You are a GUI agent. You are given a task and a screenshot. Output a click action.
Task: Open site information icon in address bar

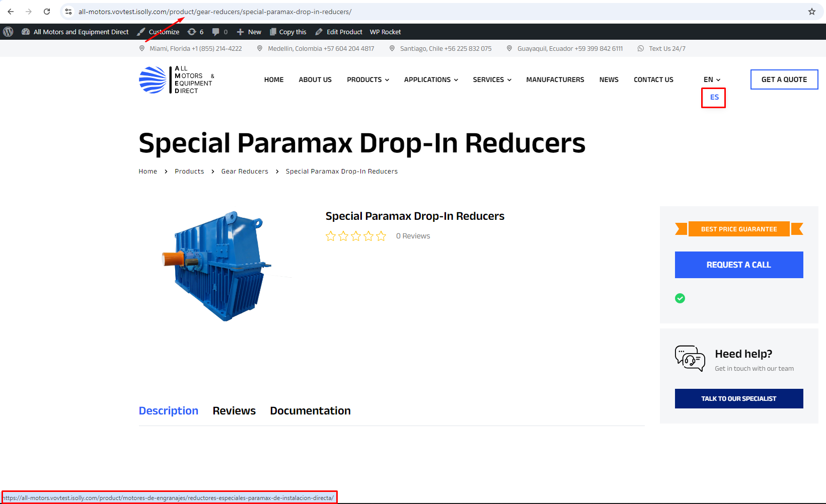click(68, 12)
